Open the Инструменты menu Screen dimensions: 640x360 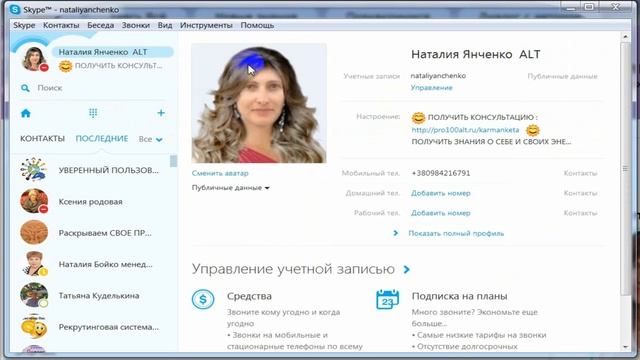(206, 25)
